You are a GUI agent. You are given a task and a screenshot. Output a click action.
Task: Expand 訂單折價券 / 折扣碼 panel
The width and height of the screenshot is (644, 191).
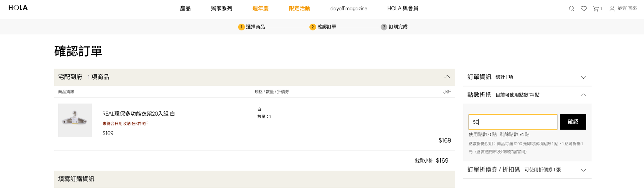(x=583, y=170)
